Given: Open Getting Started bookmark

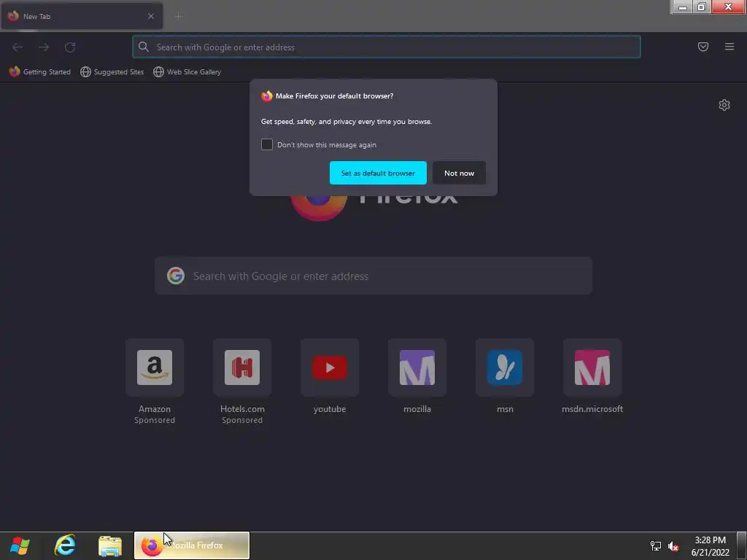Looking at the screenshot, I should click(x=40, y=72).
